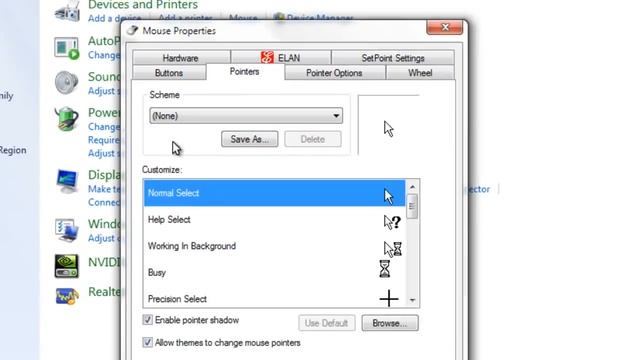Toggle Allow themes to change mouse pointers
The height and width of the screenshot is (360, 640).
tap(147, 342)
